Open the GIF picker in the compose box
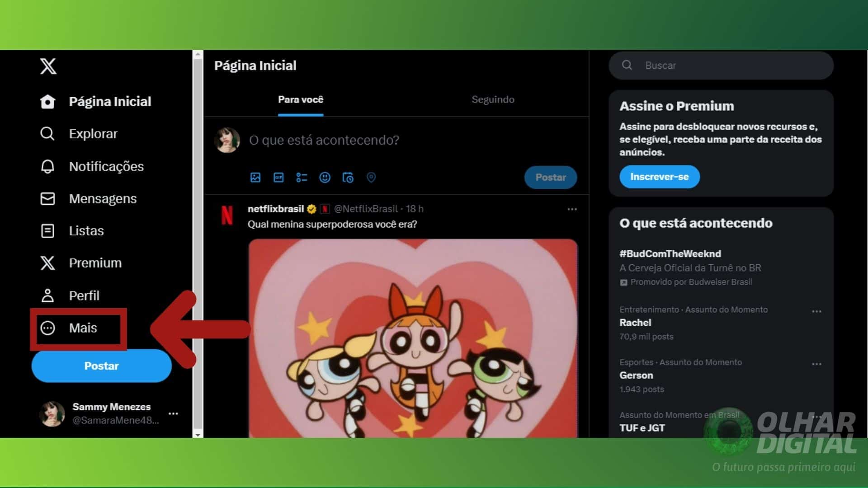This screenshot has width=868, height=488. 278,178
